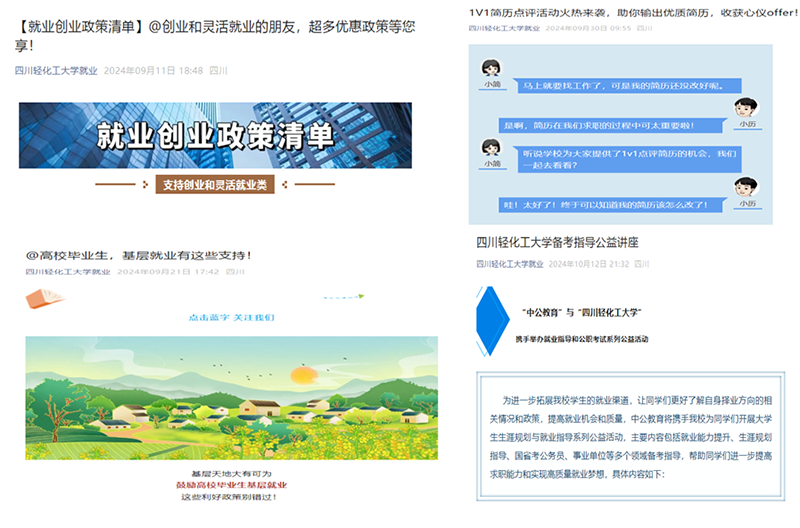800x528 pixels.
Task: Click the 四川轻化工大学就业 account name dated 09月11日
Action: [x=56, y=71]
